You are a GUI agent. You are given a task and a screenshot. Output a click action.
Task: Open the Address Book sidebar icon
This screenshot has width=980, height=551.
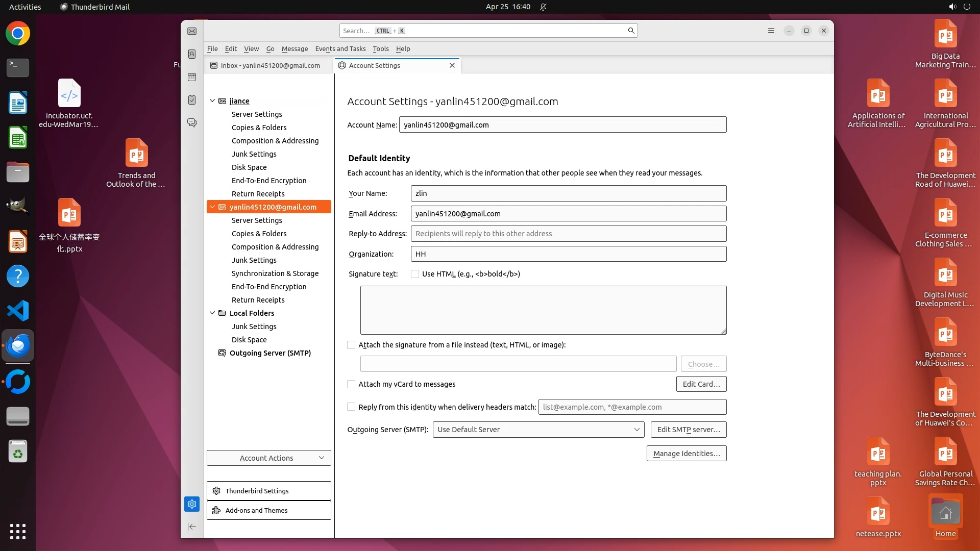[192, 54]
